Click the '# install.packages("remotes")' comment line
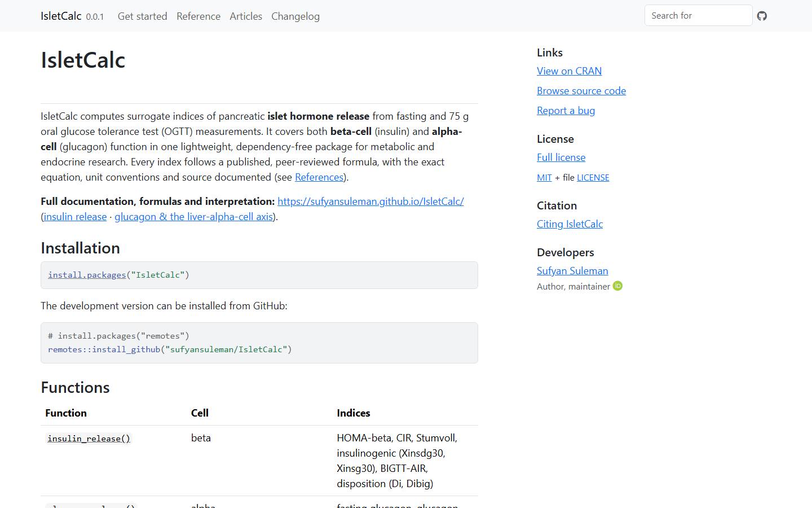 click(118, 336)
